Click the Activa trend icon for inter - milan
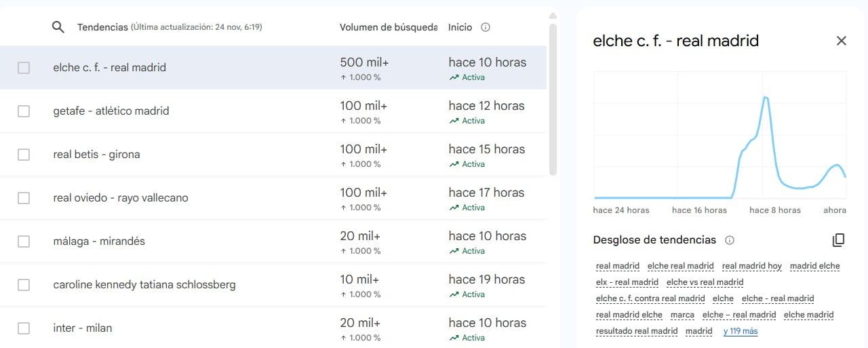 click(x=454, y=338)
